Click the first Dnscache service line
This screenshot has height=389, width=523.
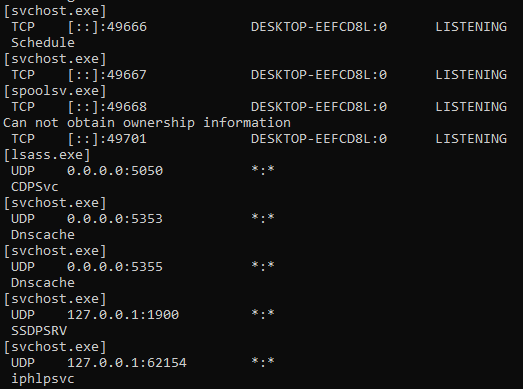(x=43, y=235)
